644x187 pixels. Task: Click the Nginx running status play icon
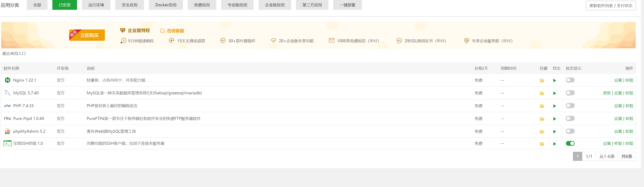[555, 80]
